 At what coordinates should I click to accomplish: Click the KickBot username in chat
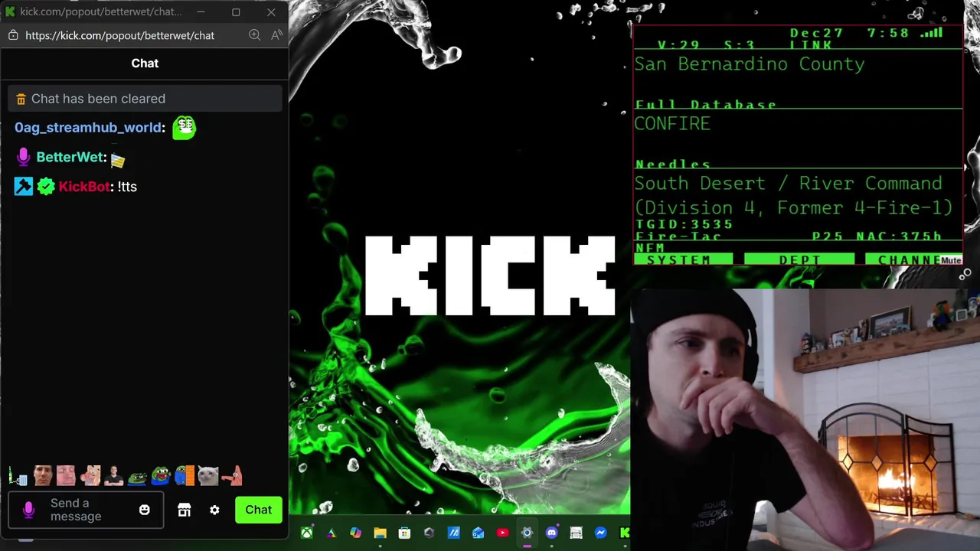[x=84, y=187]
